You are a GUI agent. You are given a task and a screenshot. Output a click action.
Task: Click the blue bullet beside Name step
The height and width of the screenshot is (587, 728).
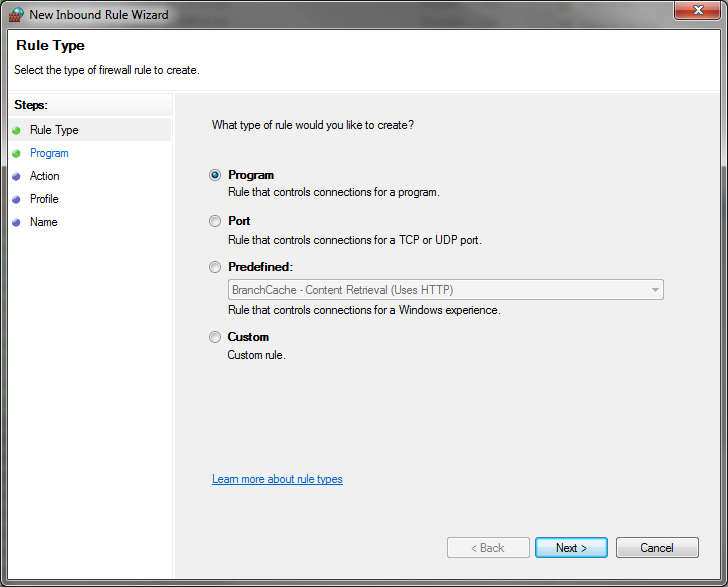(16, 222)
